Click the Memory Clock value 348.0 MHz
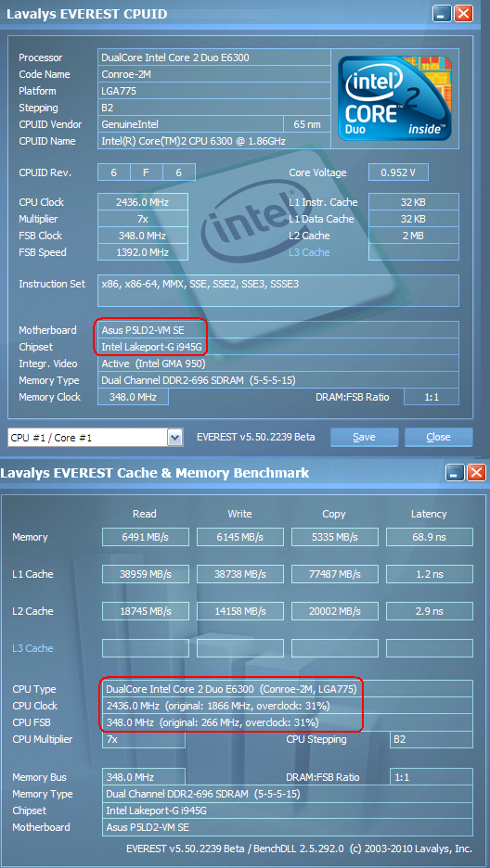Screen dimensions: 490x868 click(133, 397)
